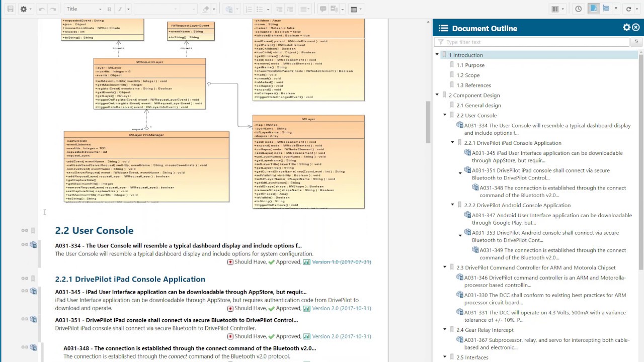Toggle Italic formatting
This screenshot has height=362, width=644.
[x=120, y=9]
